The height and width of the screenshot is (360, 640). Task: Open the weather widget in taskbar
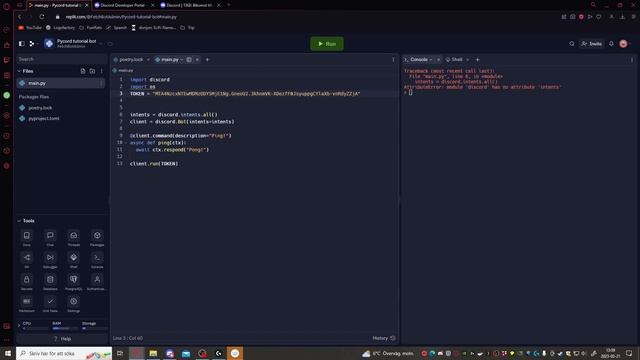pyautogui.click(x=388, y=353)
